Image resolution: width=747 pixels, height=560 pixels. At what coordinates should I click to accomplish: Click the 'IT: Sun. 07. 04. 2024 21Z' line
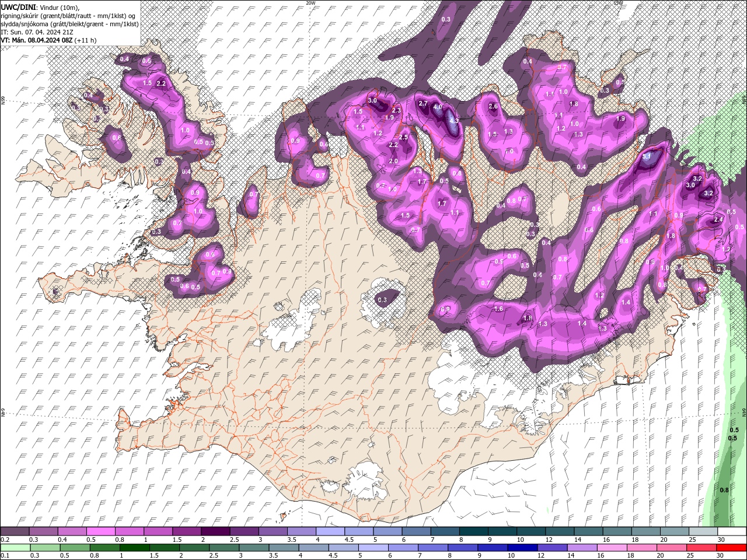click(x=37, y=32)
